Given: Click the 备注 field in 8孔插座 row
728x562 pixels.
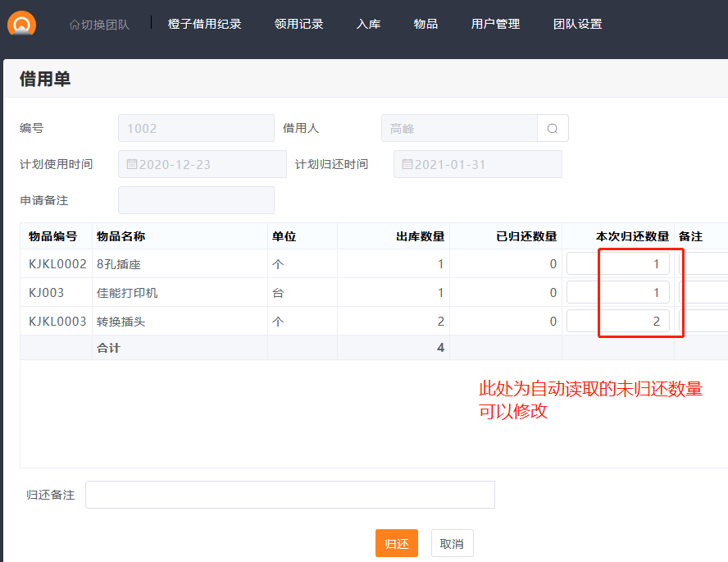Looking at the screenshot, I should (703, 264).
